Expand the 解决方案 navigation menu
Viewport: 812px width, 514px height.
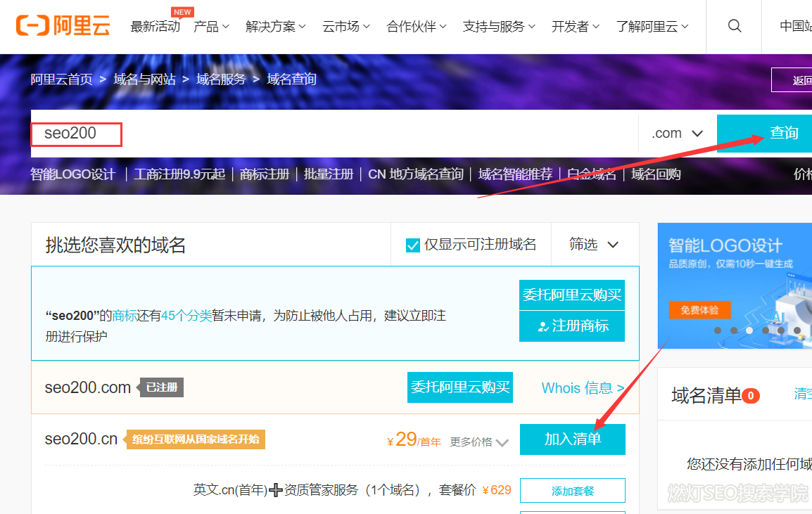[276, 27]
